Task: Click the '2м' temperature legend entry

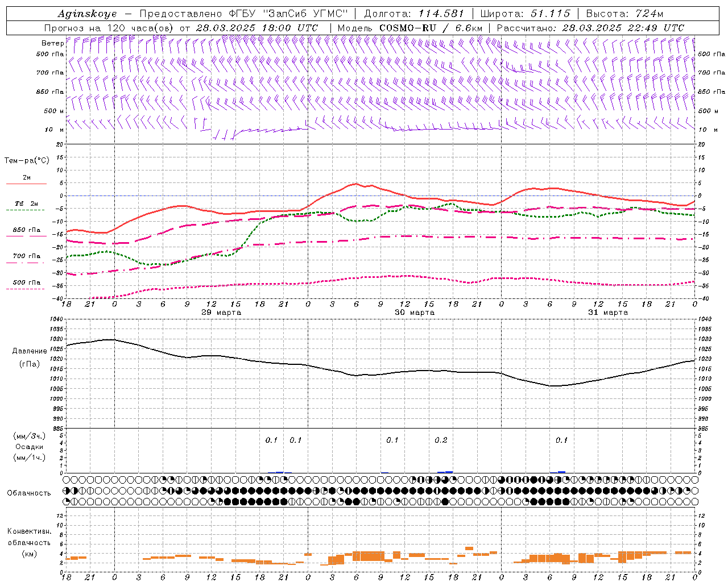Action: [27, 178]
